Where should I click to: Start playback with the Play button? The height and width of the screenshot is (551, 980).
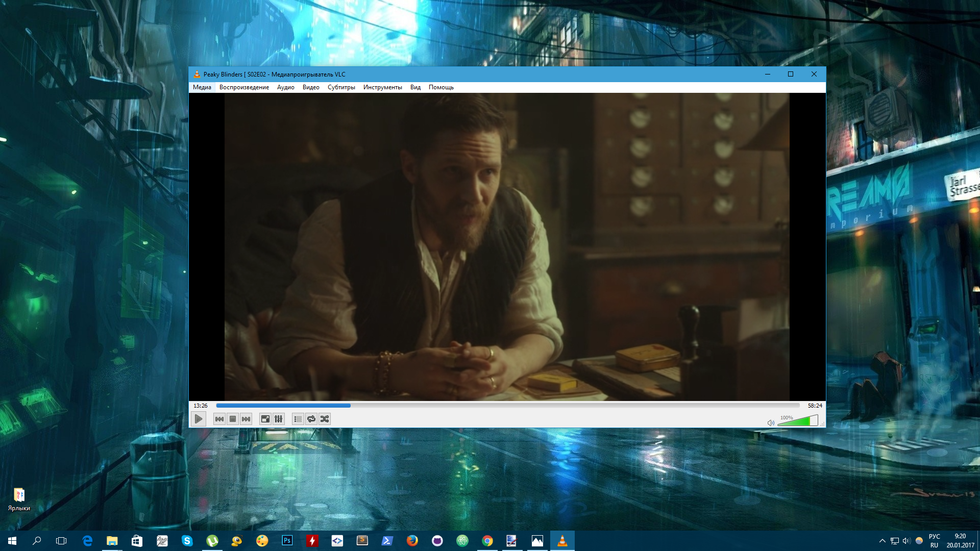click(x=199, y=419)
